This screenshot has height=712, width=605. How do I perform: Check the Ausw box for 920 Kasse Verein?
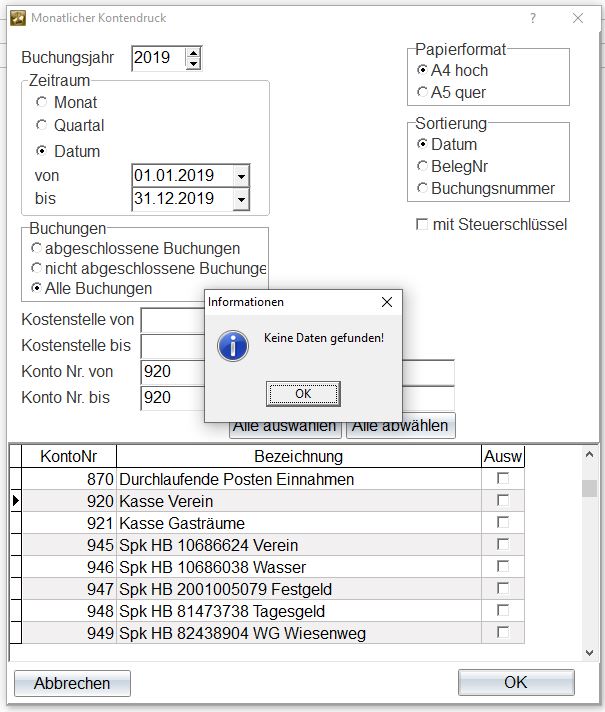tap(503, 500)
